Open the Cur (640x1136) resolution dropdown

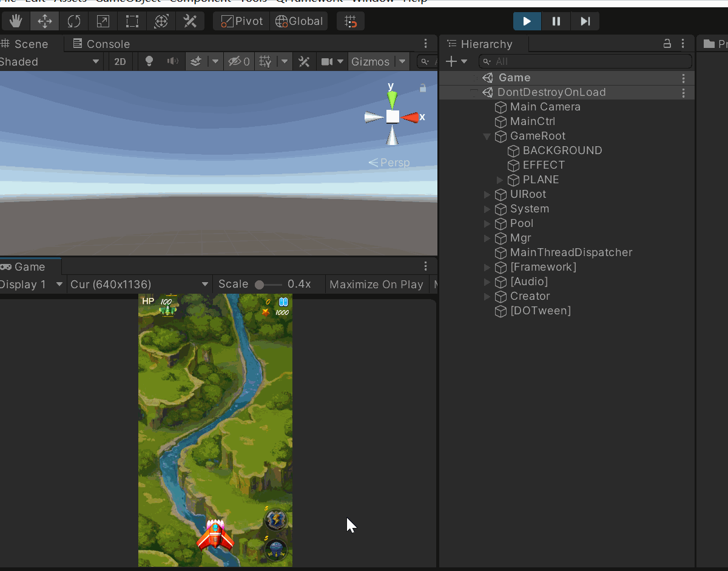140,284
